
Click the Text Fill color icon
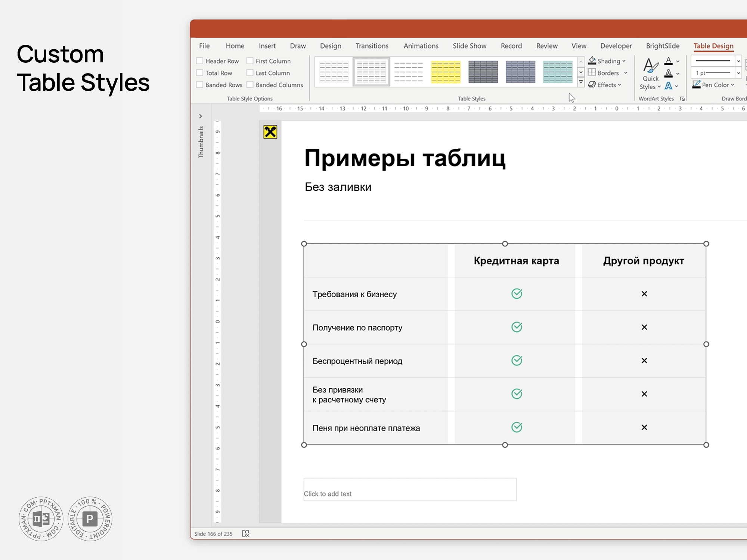[669, 61]
